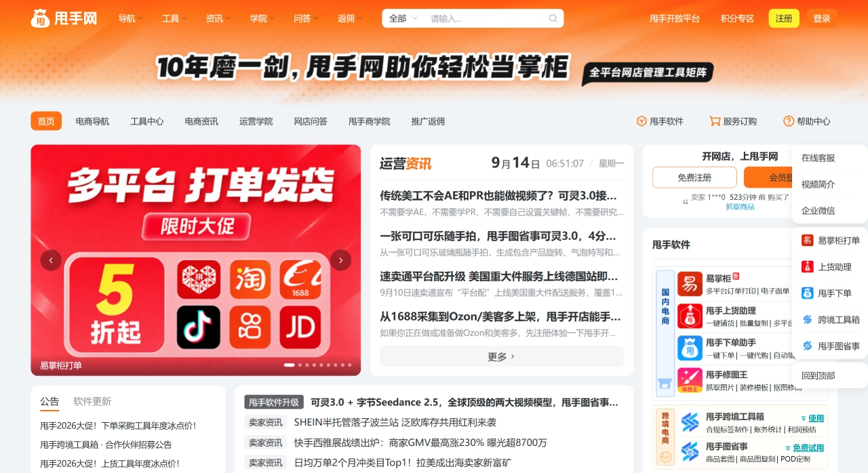Select the 工具中心 navigation tab
This screenshot has width=868, height=473.
click(x=147, y=121)
